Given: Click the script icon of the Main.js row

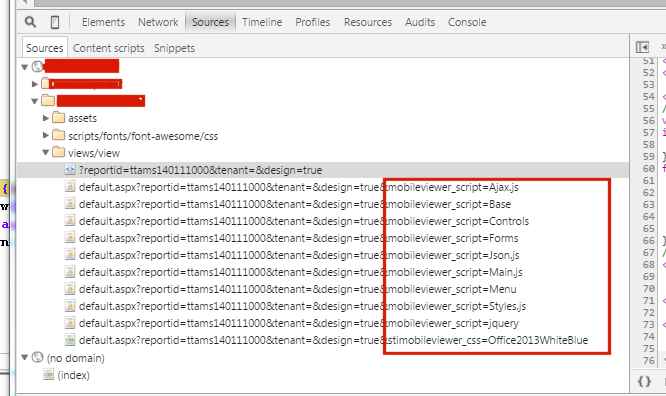Looking at the screenshot, I should pos(70,272).
